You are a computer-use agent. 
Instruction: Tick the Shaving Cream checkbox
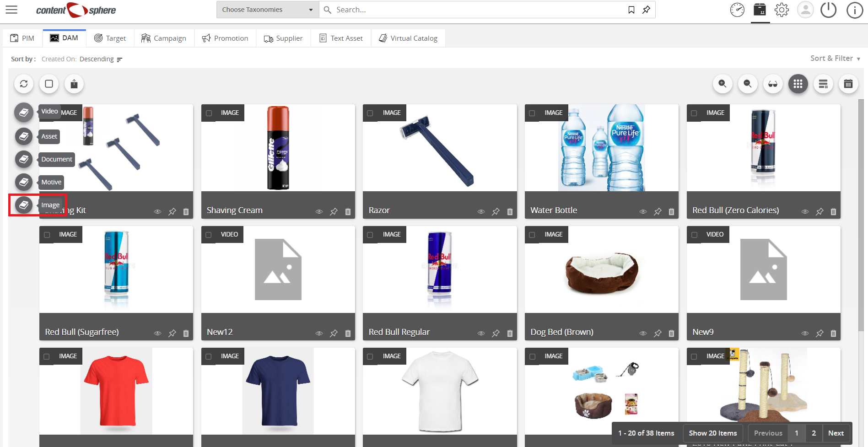tap(209, 113)
